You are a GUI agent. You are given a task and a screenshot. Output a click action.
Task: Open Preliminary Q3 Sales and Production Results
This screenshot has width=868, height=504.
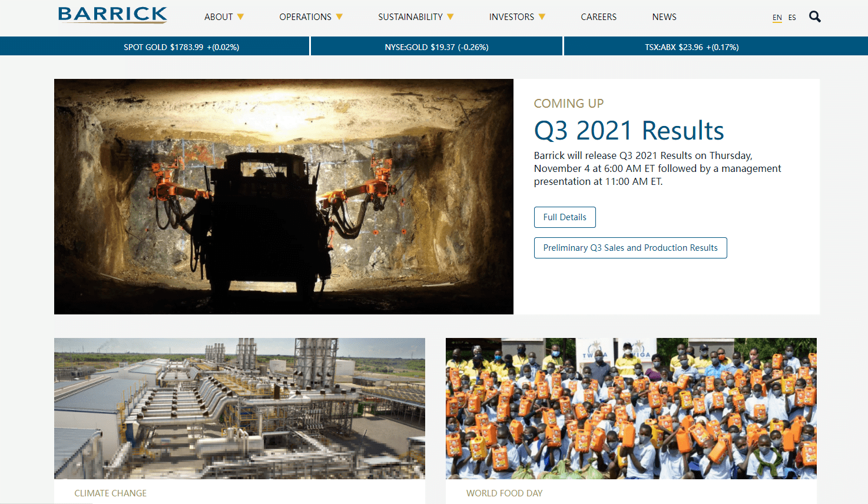coord(630,247)
